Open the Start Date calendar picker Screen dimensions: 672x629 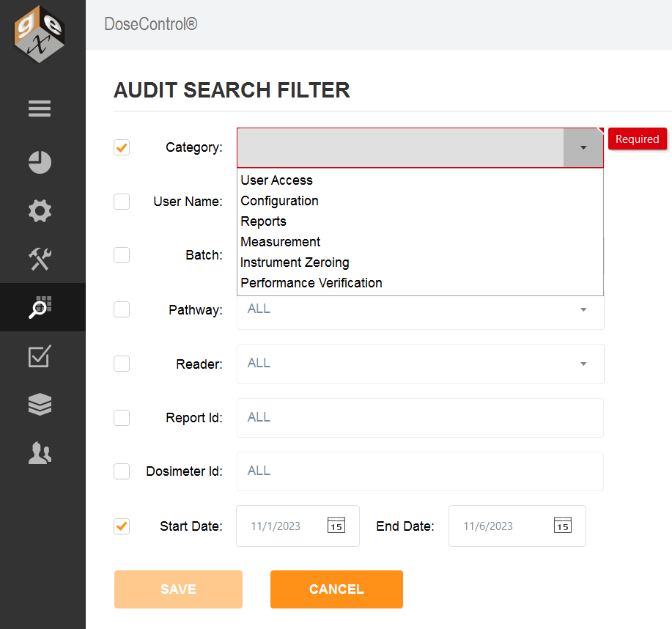(x=336, y=525)
